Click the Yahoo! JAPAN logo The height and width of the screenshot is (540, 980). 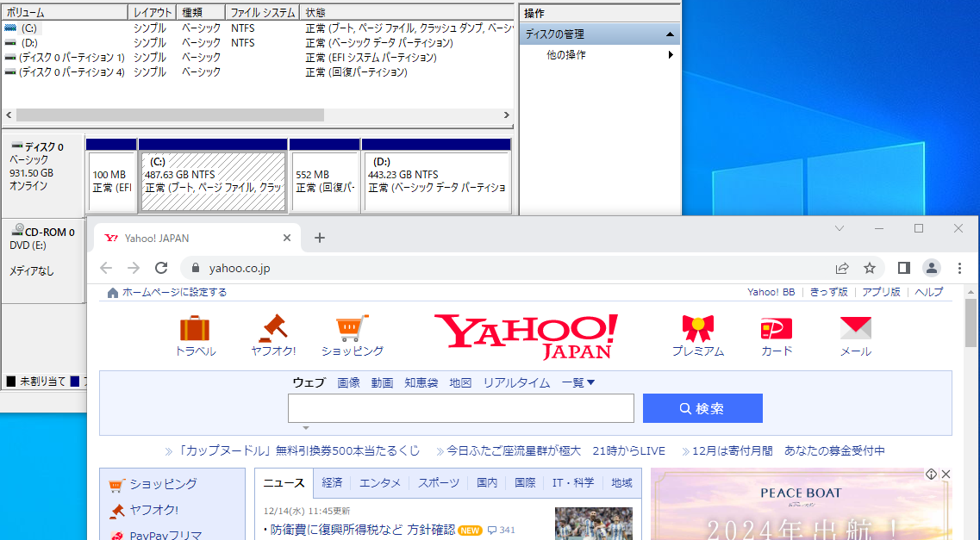tap(527, 336)
